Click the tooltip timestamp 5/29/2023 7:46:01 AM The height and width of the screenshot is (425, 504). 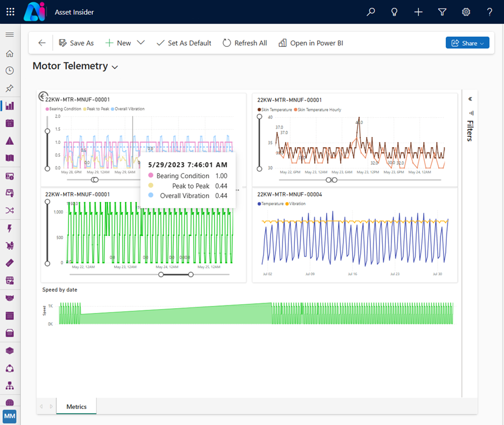188,165
